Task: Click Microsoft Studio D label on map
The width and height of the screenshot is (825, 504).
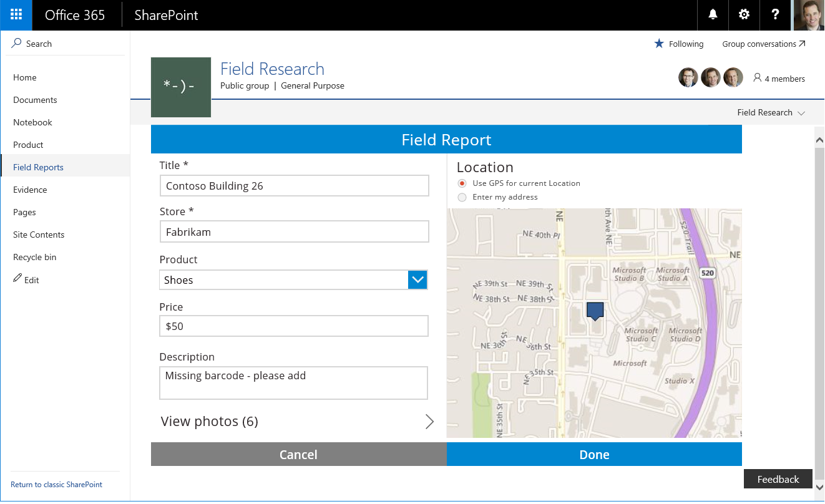Action: pos(685,335)
